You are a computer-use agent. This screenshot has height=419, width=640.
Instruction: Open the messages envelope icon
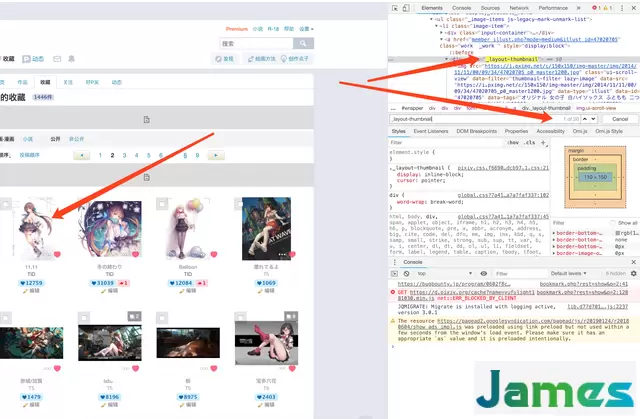57,59
